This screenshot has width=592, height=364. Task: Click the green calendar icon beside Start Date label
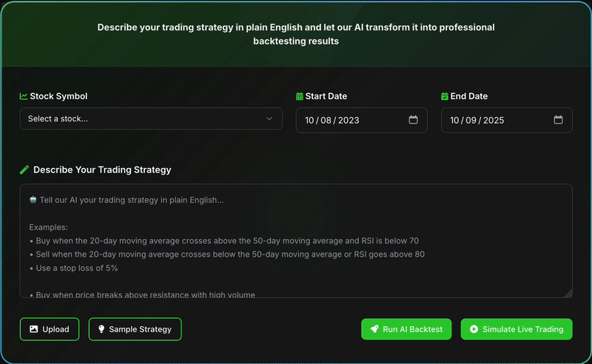click(x=300, y=96)
